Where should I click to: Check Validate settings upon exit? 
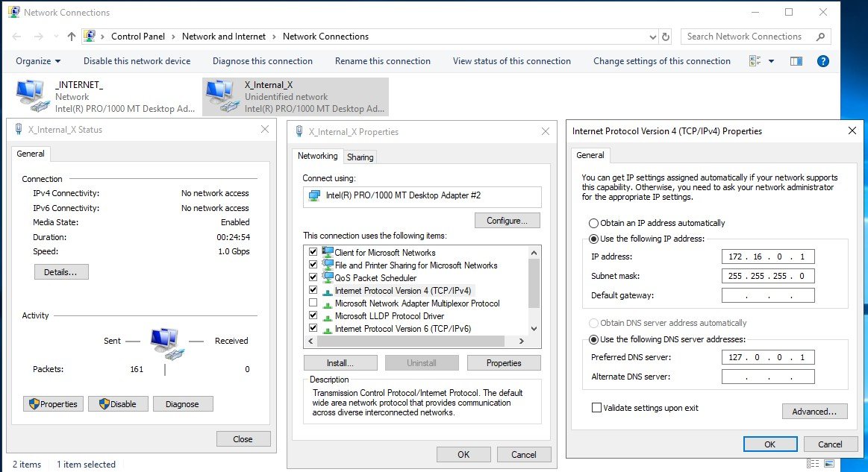[x=596, y=408]
